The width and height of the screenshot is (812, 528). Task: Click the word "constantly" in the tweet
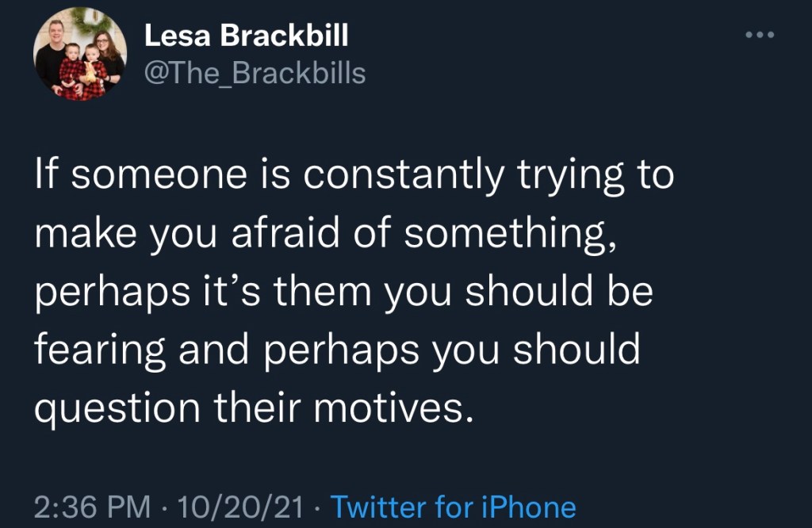412,177
